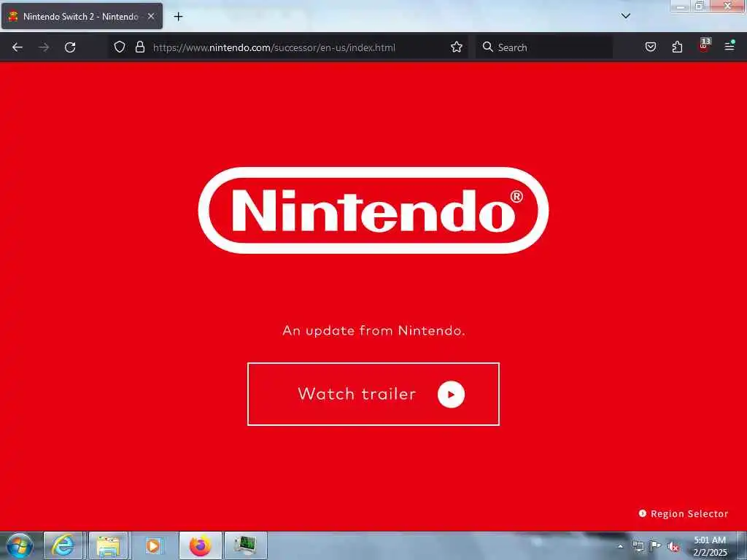Open the monitor app taskbar icon
The height and width of the screenshot is (560, 747).
[245, 545]
